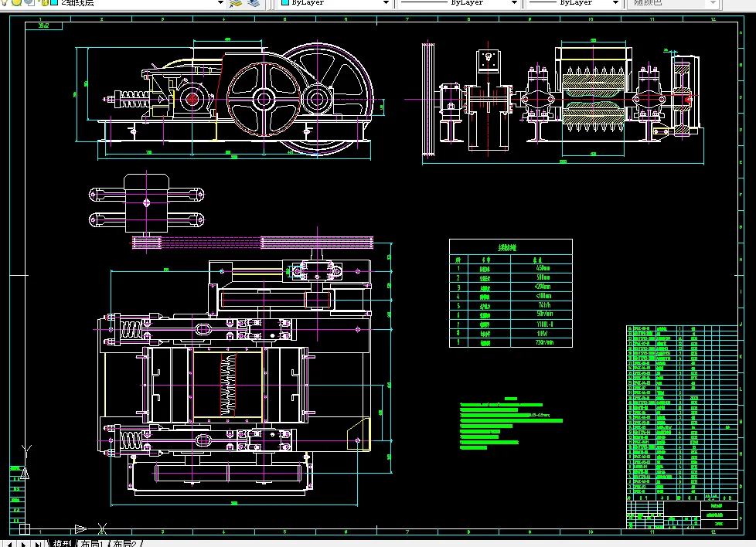756x547 pixels.
Task: Click the cyan layer color square
Action: (54, 2)
